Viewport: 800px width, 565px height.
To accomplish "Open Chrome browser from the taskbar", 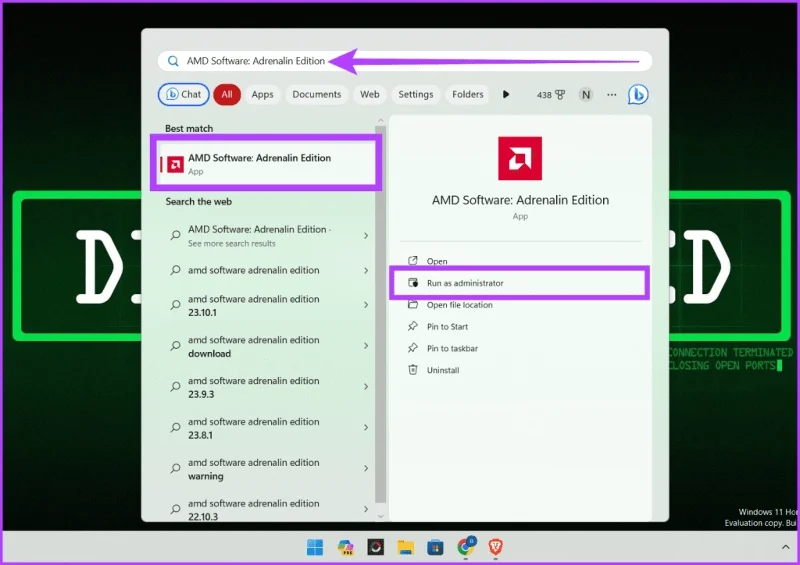I will click(x=465, y=547).
